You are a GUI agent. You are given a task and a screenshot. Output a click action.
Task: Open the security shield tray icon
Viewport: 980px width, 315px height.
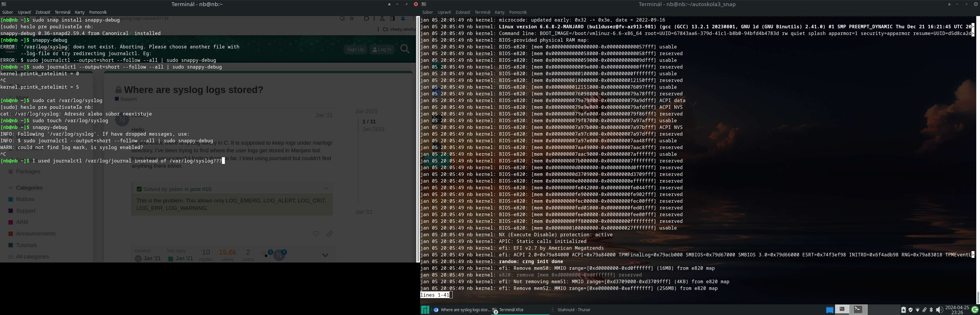coord(910,310)
